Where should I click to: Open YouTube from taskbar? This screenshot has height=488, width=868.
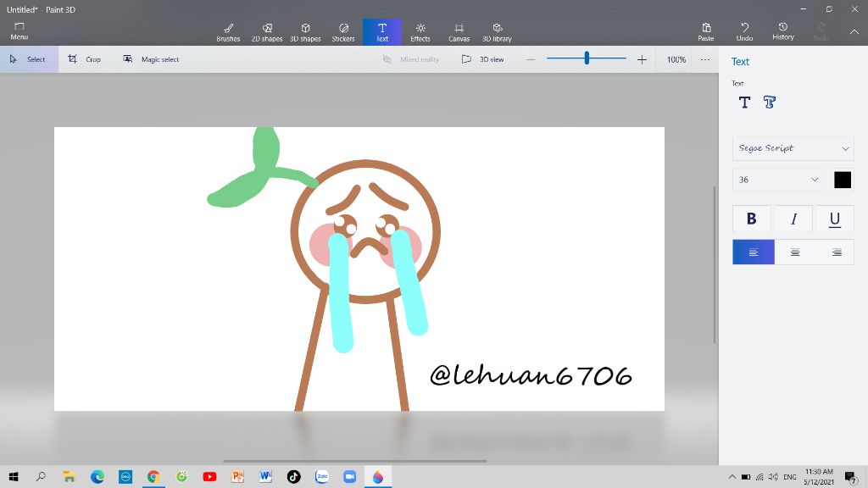point(209,476)
